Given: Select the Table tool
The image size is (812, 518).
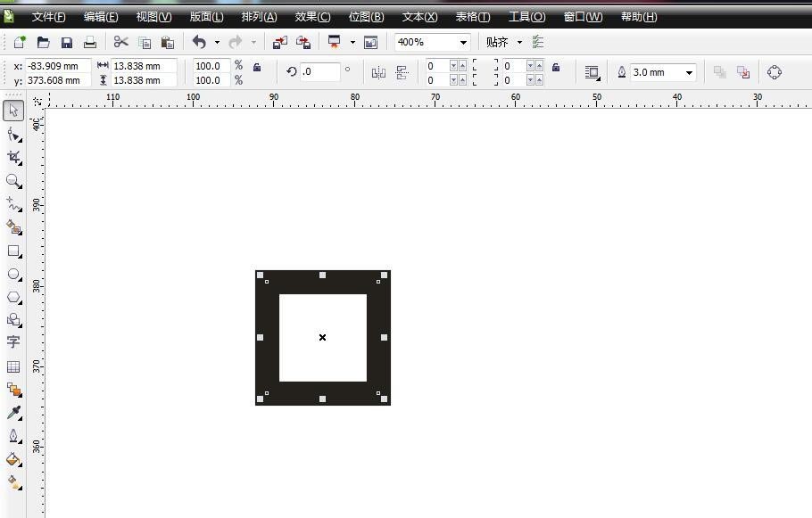Looking at the screenshot, I should 13,367.
